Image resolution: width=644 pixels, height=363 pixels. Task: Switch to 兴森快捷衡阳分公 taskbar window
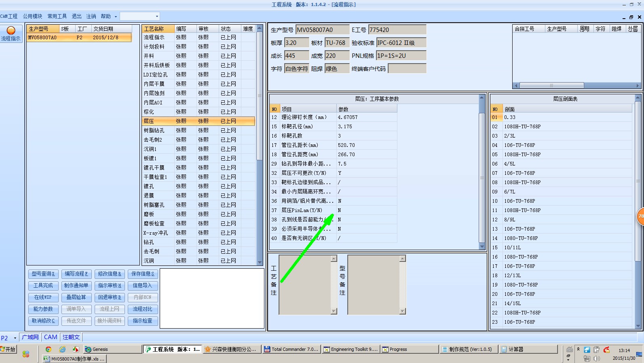(x=232, y=349)
